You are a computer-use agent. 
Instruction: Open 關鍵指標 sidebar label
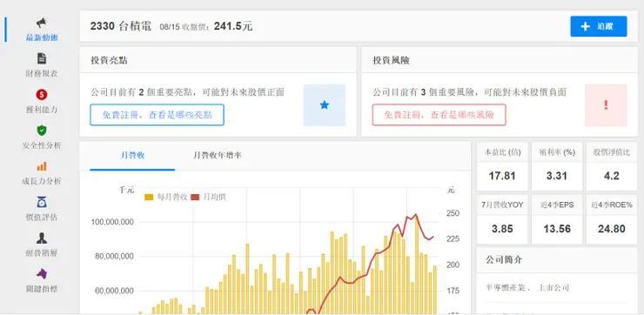42,289
